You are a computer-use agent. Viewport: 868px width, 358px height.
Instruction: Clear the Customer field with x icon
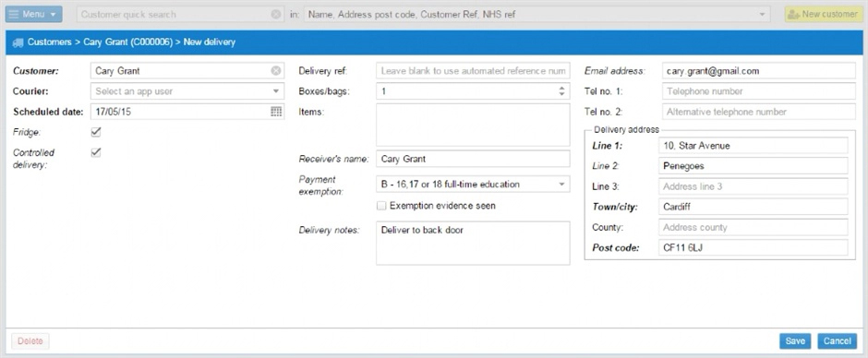coord(276,71)
